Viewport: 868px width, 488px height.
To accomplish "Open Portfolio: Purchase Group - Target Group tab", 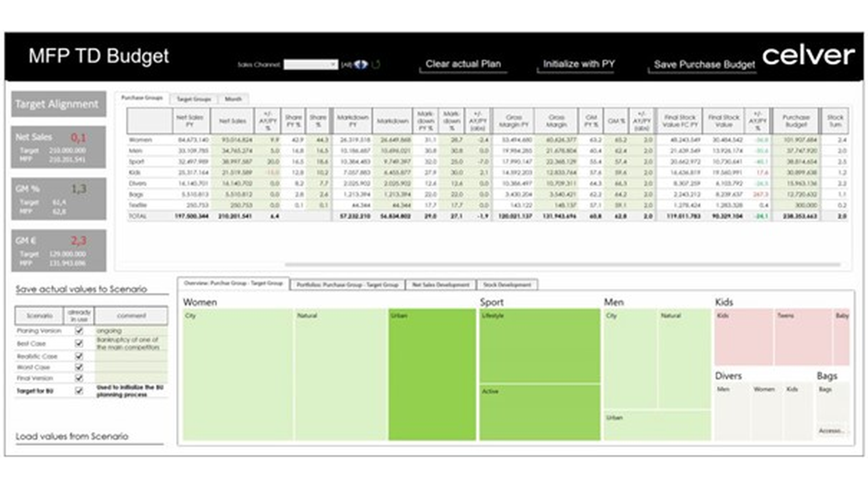I will (x=347, y=285).
